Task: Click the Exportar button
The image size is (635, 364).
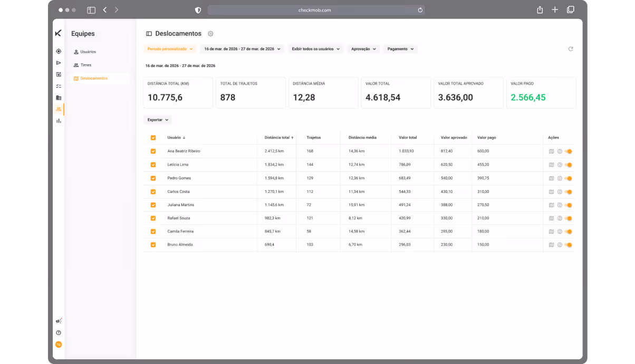Action: coord(157,120)
